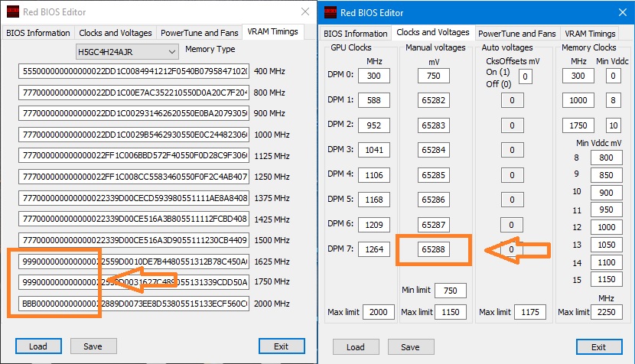Viewport: 635px width, 364px height.
Task: Click memory clock field 1750 MHz
Action: tap(578, 125)
